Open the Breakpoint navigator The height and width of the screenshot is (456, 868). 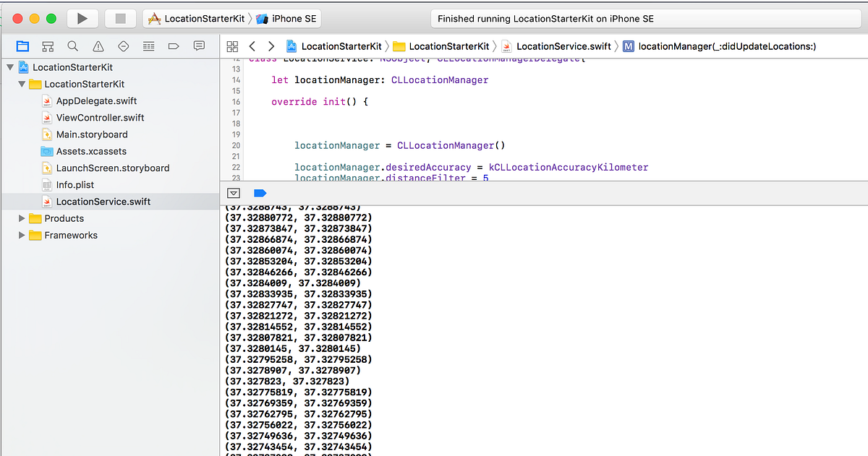click(174, 46)
